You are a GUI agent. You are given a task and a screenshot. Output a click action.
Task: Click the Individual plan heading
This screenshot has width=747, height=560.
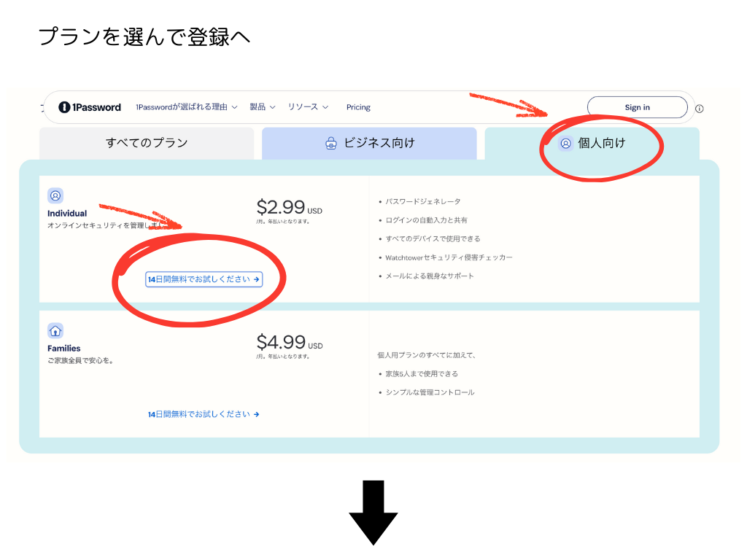point(67,214)
